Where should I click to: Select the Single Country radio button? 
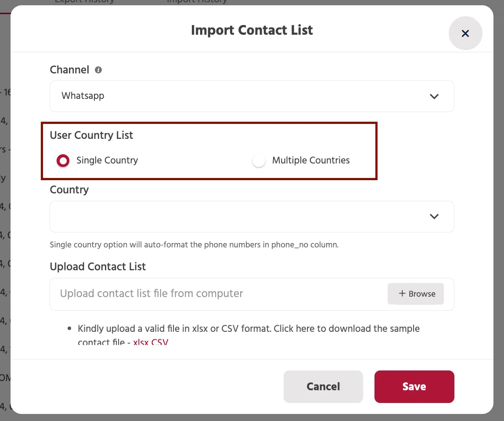pos(63,160)
